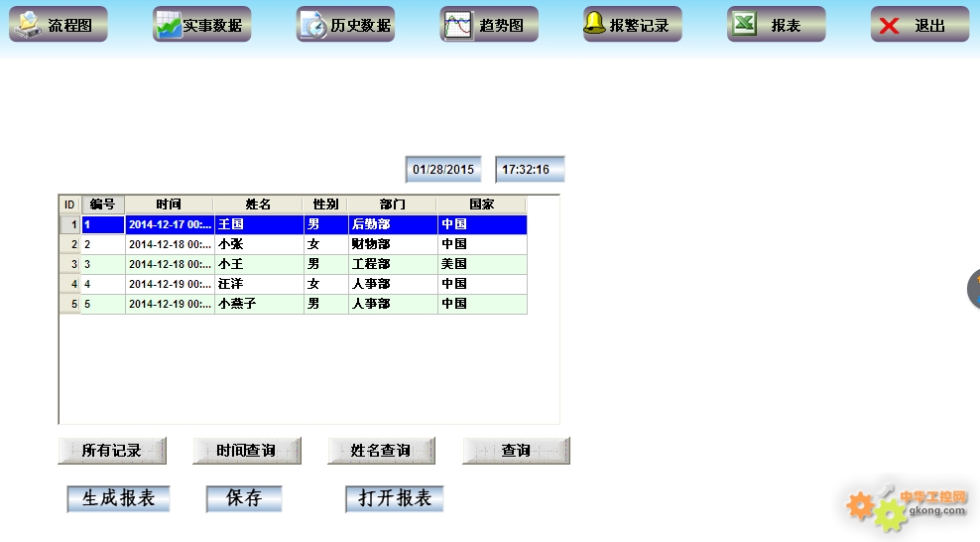980x542 pixels.
Task: Select row header 1
Action: coord(70,224)
